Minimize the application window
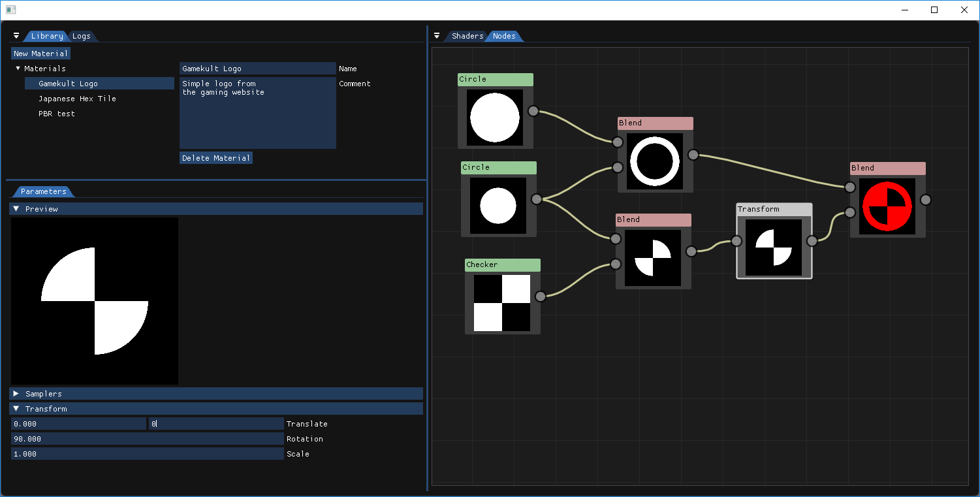Viewport: 980px width, 497px height. tap(904, 10)
